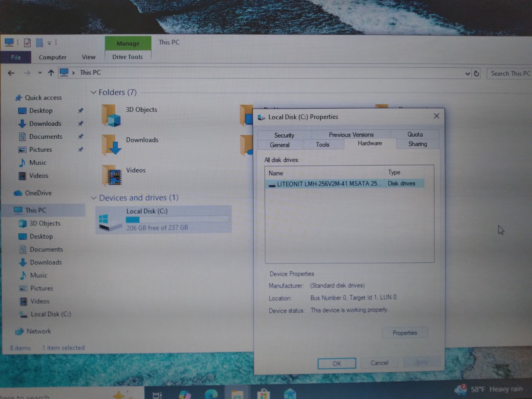Click the Forward navigation arrow
Image resolution: width=532 pixels, height=399 pixels.
click(27, 73)
